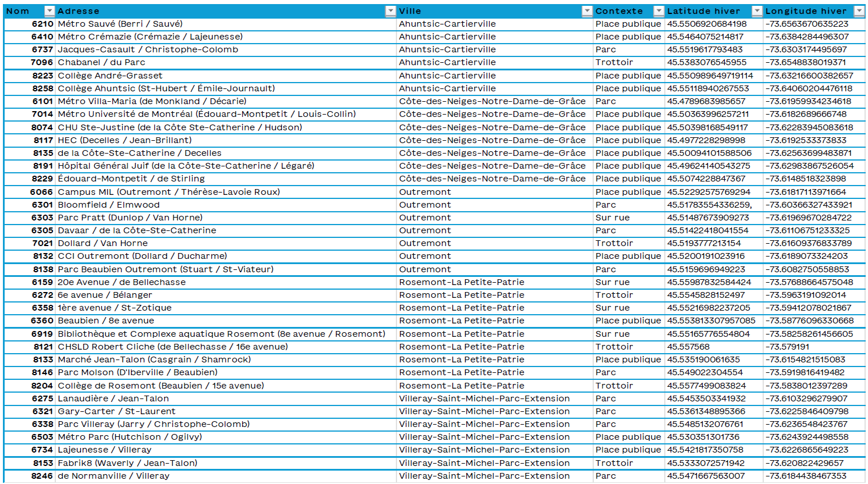This screenshot has height=484, width=868.
Task: Select the CHSLD Robert Cliche address cell
Action: (x=226, y=347)
